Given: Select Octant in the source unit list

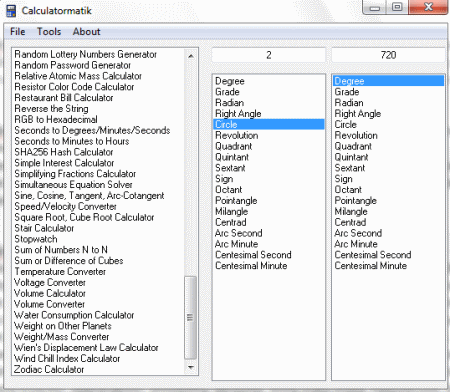Looking at the screenshot, I should pos(229,190).
